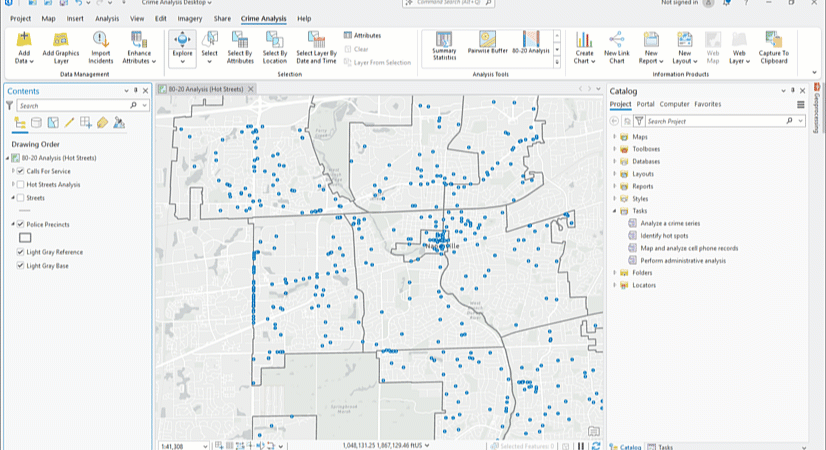Viewport: 826px width, 450px height.
Task: Click Police Precincts symbol swatch
Action: point(25,238)
